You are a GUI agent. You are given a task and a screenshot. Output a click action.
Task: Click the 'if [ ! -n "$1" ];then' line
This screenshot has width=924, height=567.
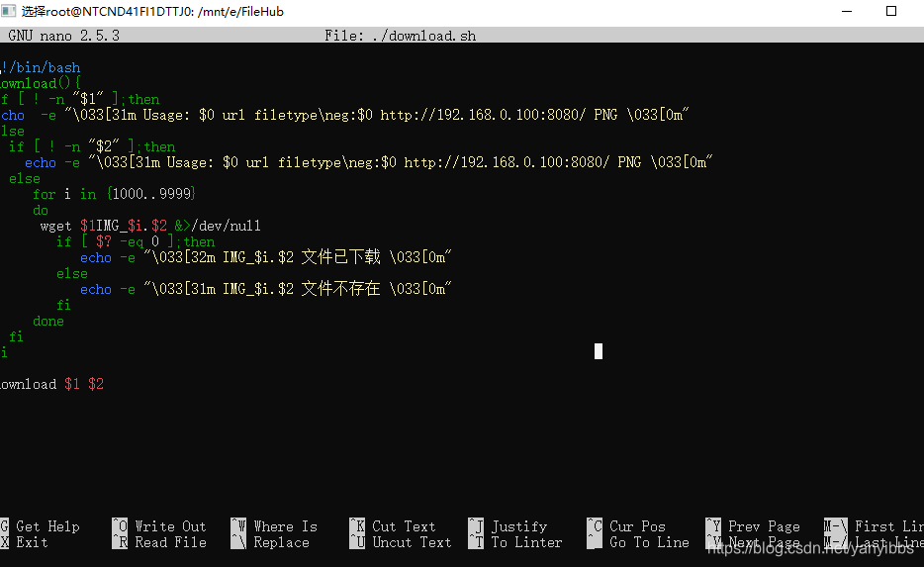click(79, 100)
